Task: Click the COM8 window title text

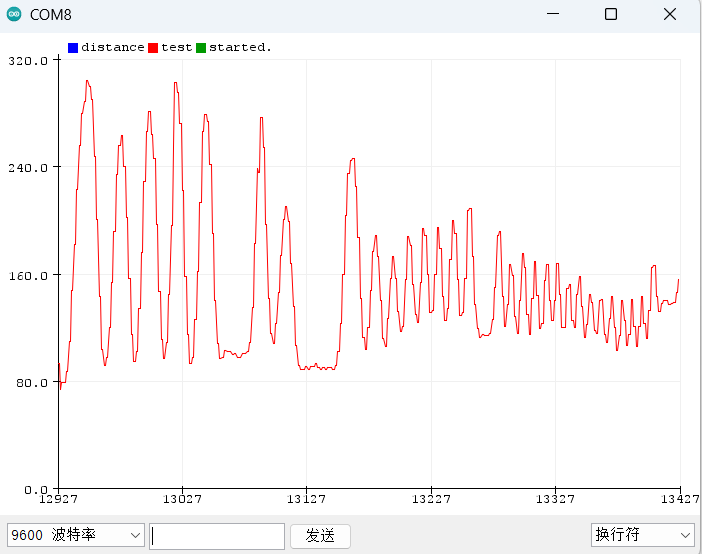Action: tap(50, 15)
